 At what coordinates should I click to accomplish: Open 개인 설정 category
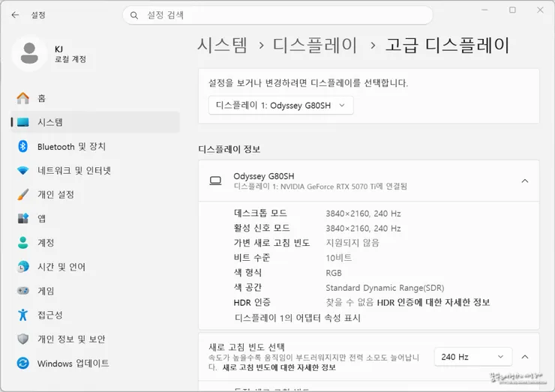tap(94, 194)
